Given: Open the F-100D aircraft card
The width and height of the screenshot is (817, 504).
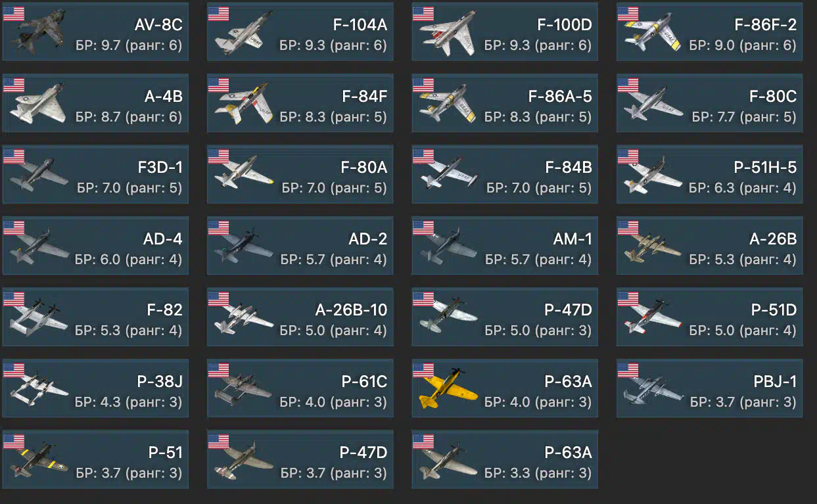Looking at the screenshot, I should pyautogui.click(x=505, y=32).
